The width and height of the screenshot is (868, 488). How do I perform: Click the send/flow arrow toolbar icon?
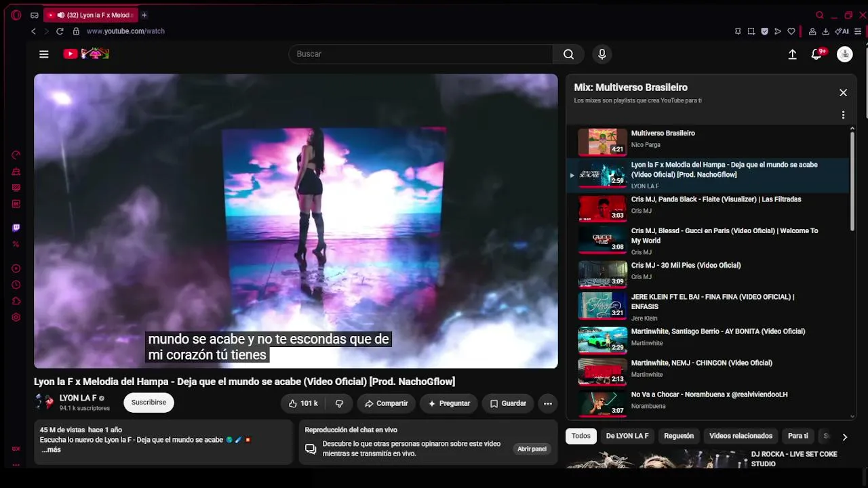(x=778, y=31)
